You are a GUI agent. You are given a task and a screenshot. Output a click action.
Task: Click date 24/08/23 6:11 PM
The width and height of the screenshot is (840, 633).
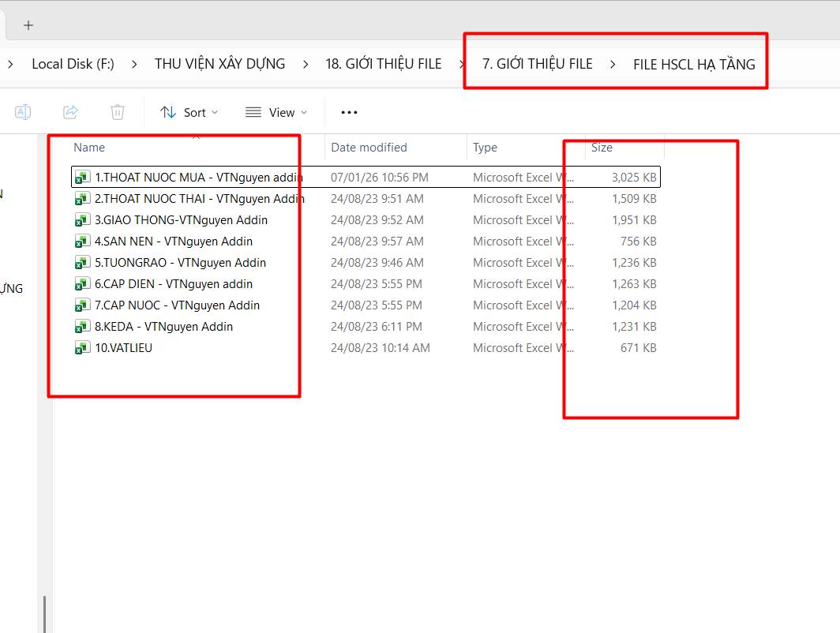point(377,327)
